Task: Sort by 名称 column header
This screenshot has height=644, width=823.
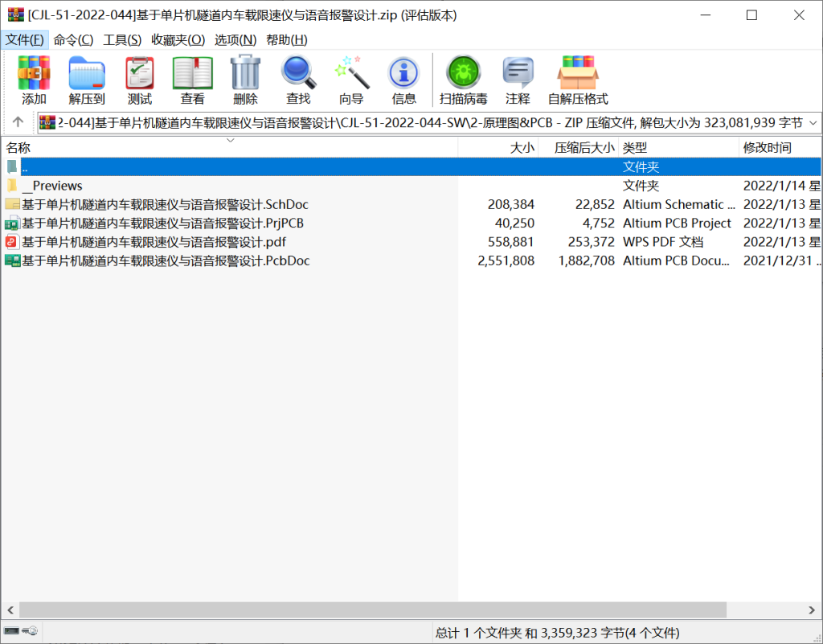Action: pyautogui.click(x=18, y=148)
